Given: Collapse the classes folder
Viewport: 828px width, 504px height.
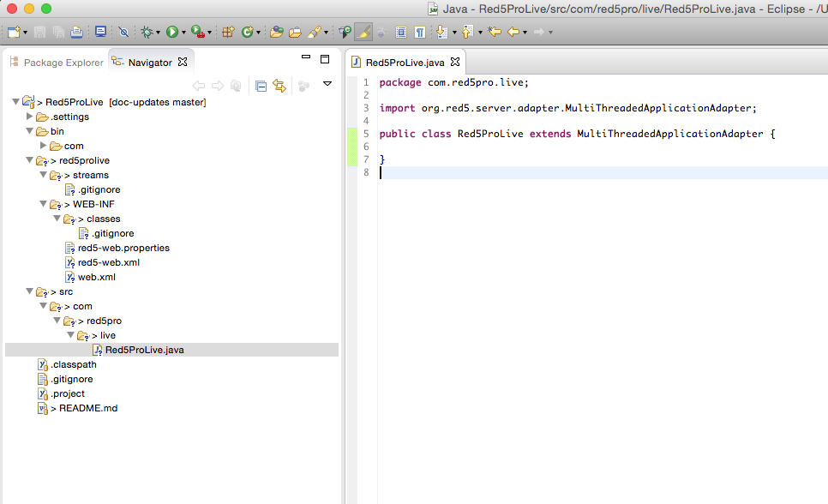Looking at the screenshot, I should (x=57, y=219).
